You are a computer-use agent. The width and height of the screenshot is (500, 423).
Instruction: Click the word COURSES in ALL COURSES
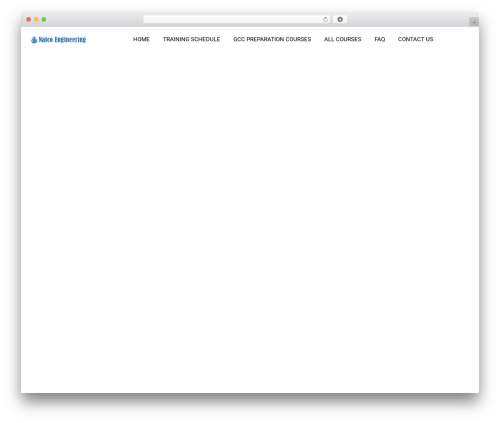click(348, 39)
